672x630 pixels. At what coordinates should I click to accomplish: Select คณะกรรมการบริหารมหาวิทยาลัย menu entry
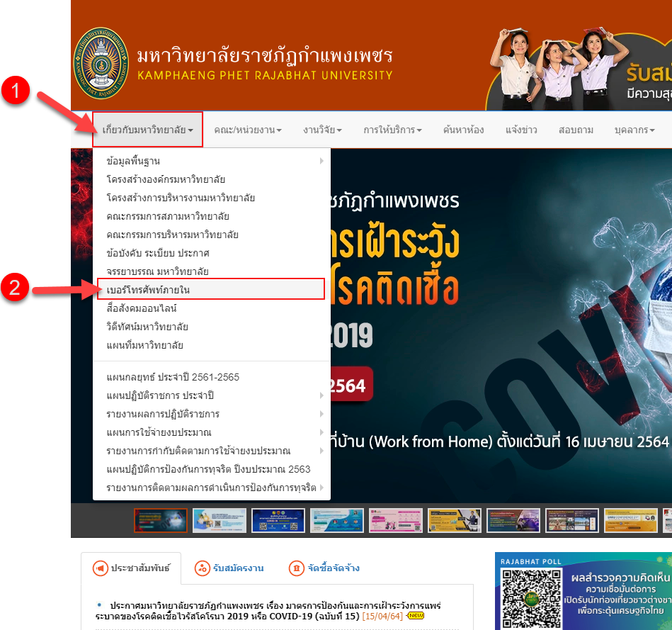click(x=212, y=235)
